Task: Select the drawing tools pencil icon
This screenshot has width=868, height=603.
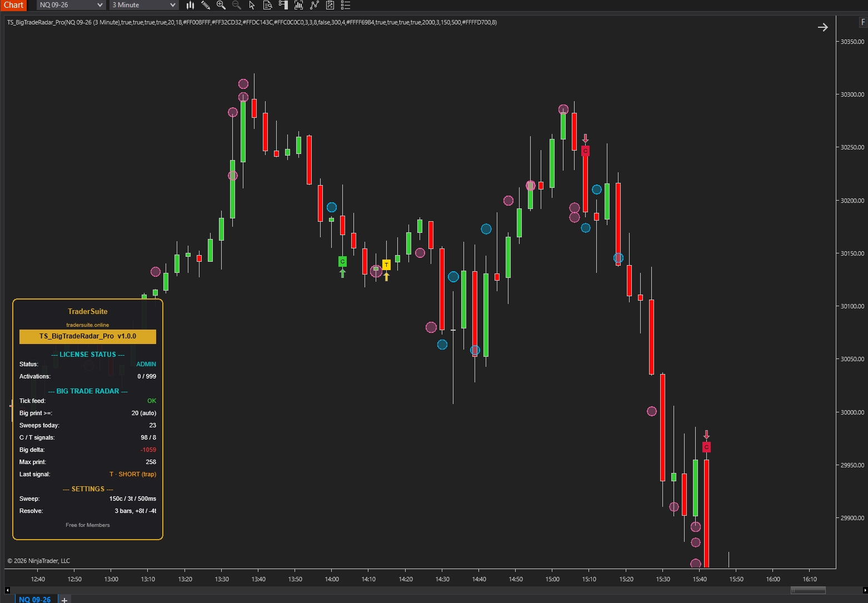Action: click(x=206, y=5)
